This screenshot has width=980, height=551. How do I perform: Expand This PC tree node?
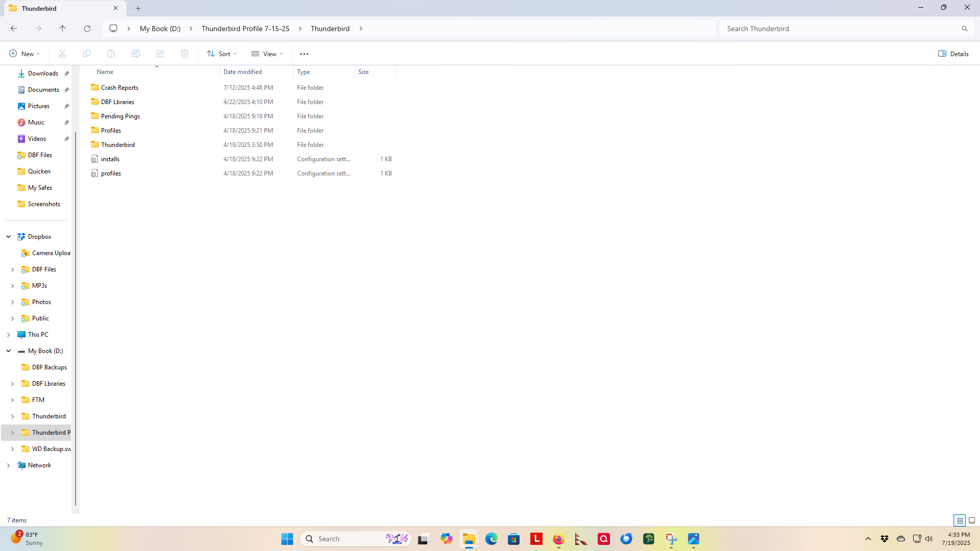coord(9,335)
